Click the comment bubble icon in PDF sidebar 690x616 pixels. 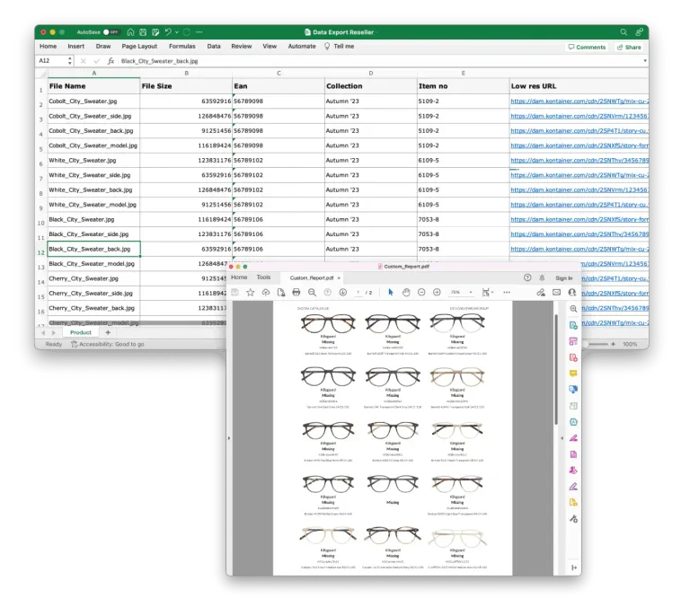tap(573, 374)
